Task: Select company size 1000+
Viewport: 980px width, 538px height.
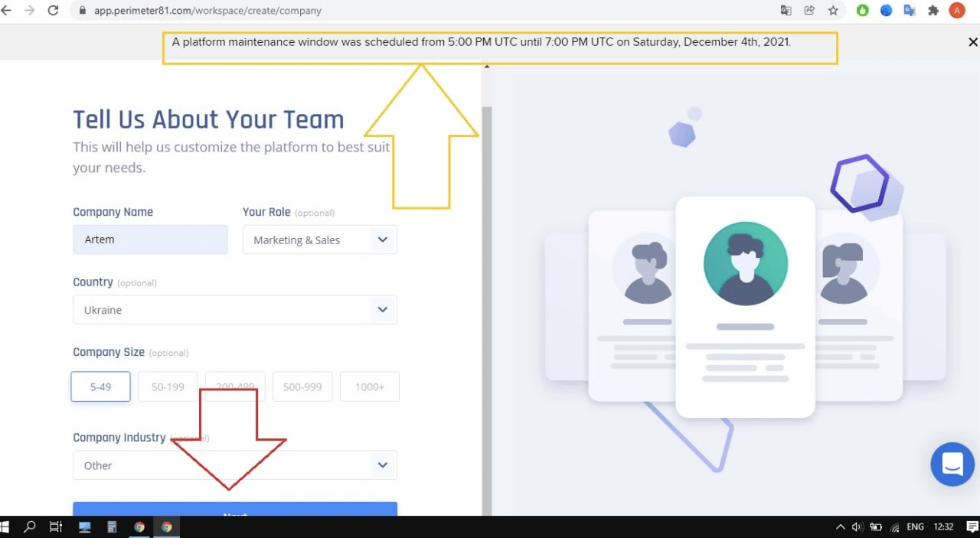Action: (370, 386)
